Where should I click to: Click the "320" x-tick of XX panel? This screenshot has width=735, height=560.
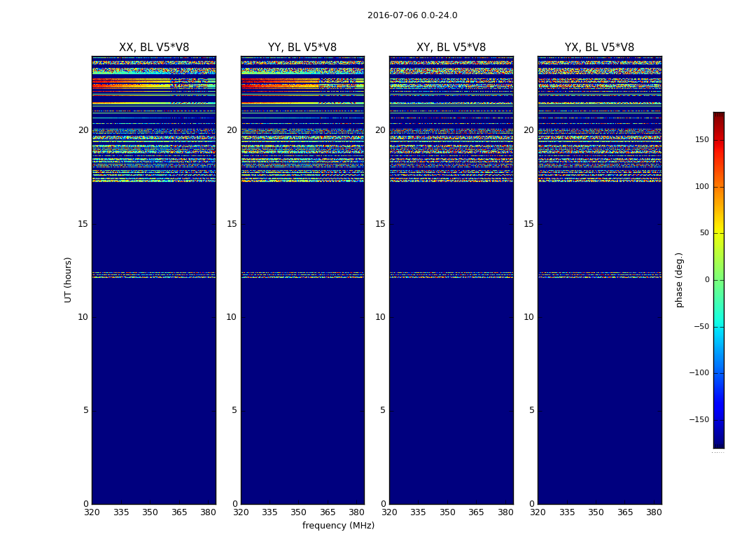pos(92,512)
